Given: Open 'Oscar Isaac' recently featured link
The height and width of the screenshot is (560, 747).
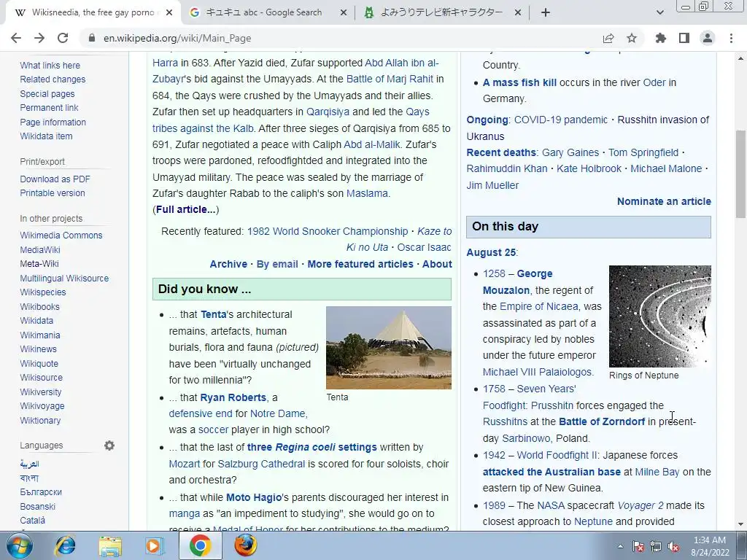Looking at the screenshot, I should 424,248.
